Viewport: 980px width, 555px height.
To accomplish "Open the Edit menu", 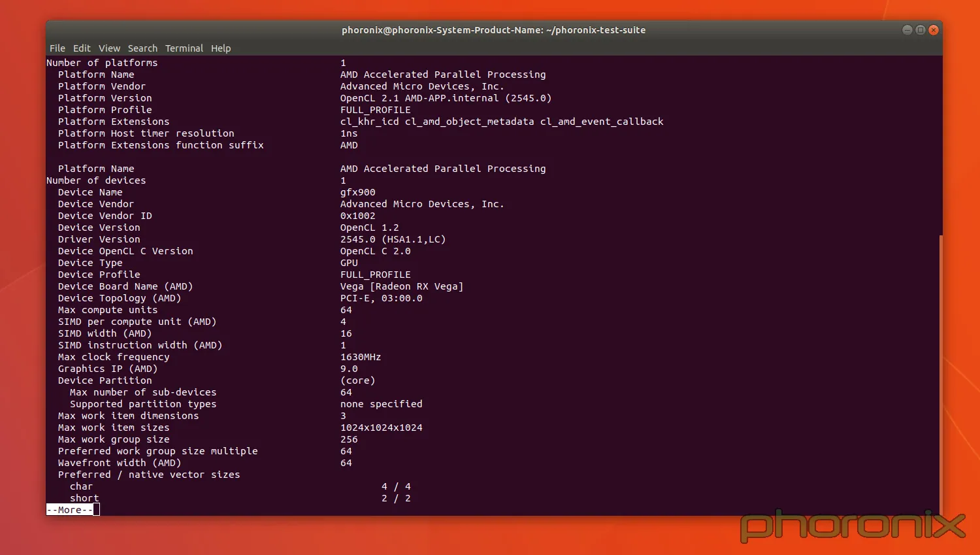I will pos(82,48).
